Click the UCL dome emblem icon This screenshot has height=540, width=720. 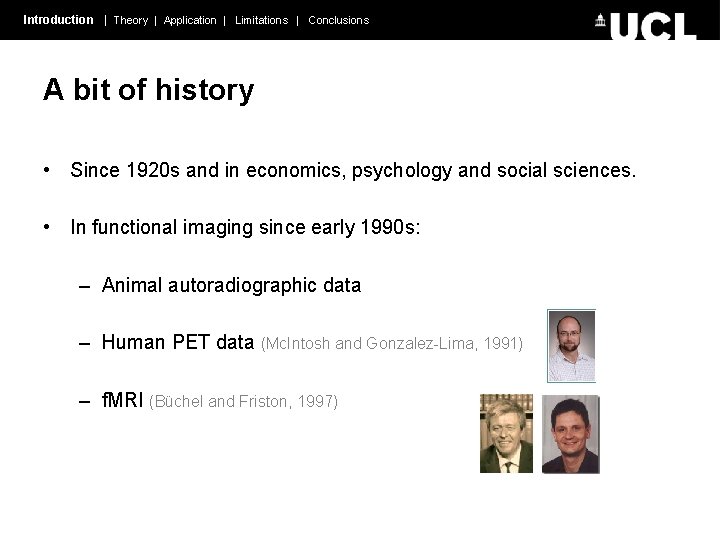[x=600, y=20]
